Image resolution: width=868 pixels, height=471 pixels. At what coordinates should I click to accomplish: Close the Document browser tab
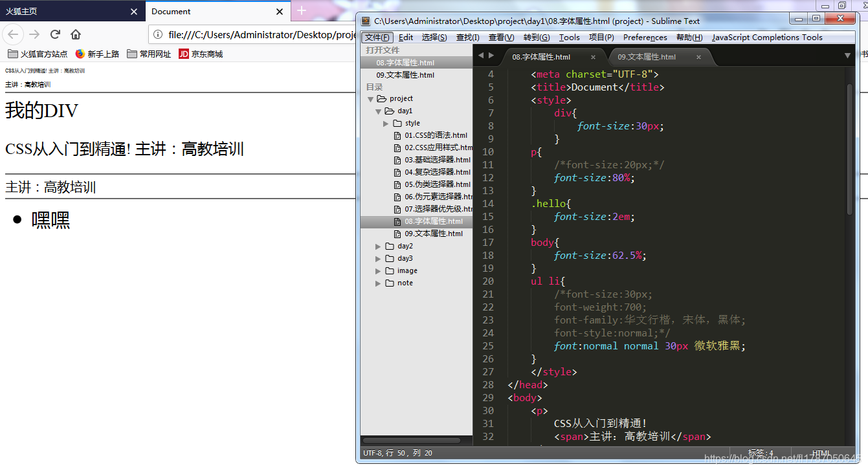coord(280,12)
